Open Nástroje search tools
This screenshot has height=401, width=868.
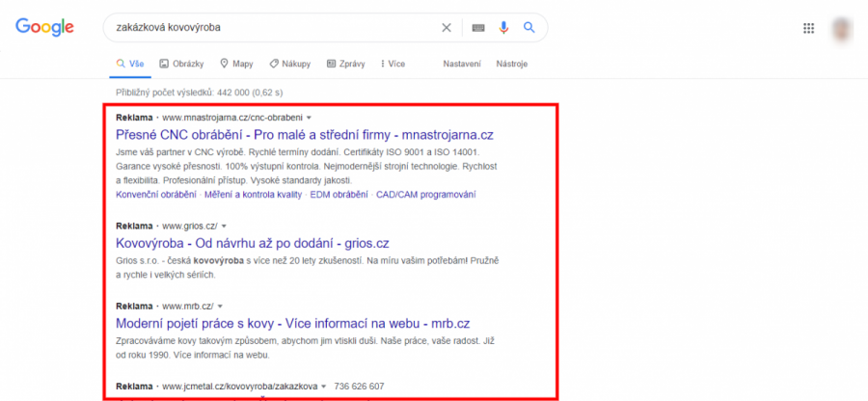[511, 65]
